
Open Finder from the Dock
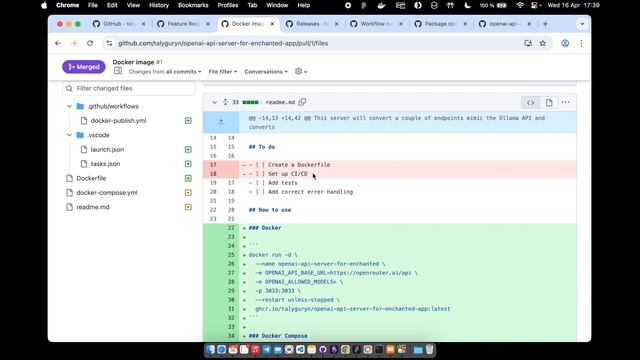(x=210, y=350)
